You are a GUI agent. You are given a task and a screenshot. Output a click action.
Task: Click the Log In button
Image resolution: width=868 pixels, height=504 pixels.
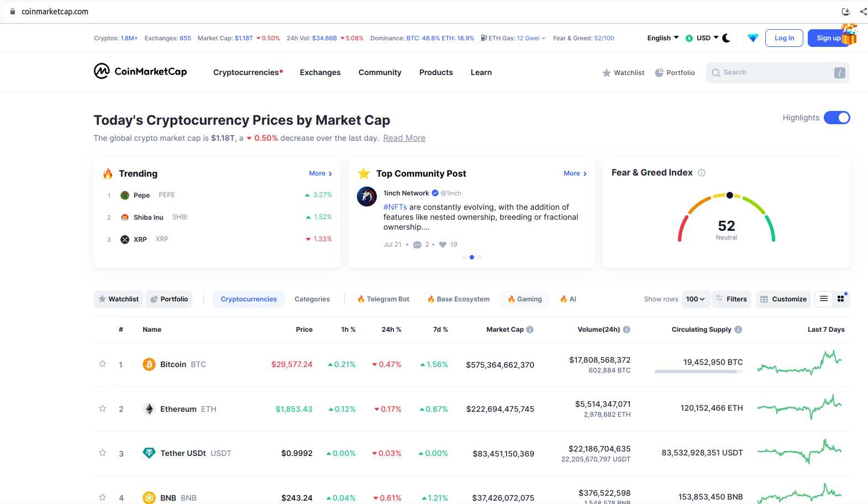click(783, 38)
